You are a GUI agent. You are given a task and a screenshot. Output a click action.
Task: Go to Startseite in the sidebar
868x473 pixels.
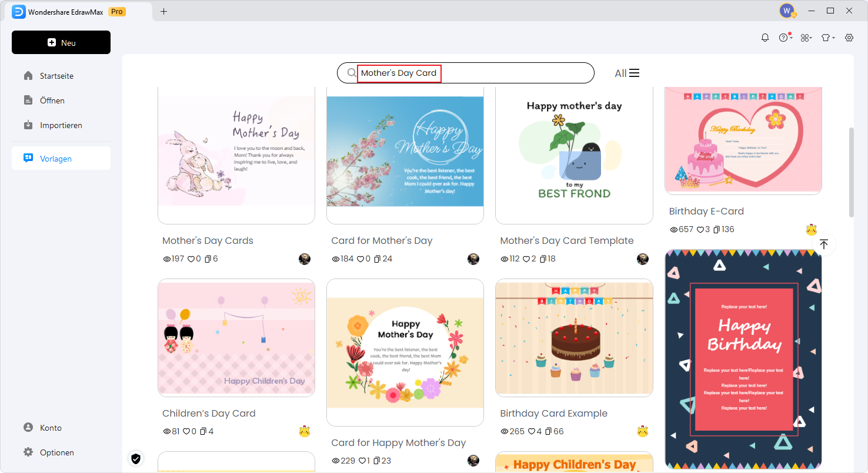click(x=56, y=76)
